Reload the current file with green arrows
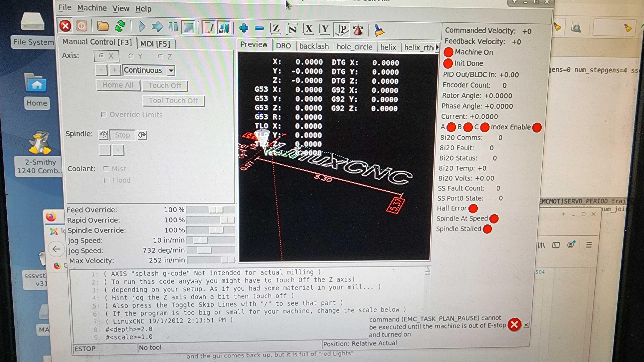 (x=120, y=27)
